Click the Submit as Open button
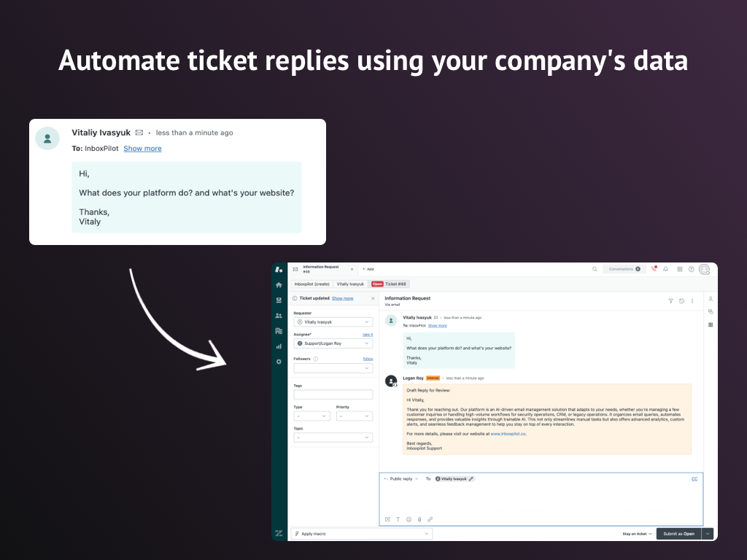This screenshot has height=560, width=747. click(x=679, y=534)
